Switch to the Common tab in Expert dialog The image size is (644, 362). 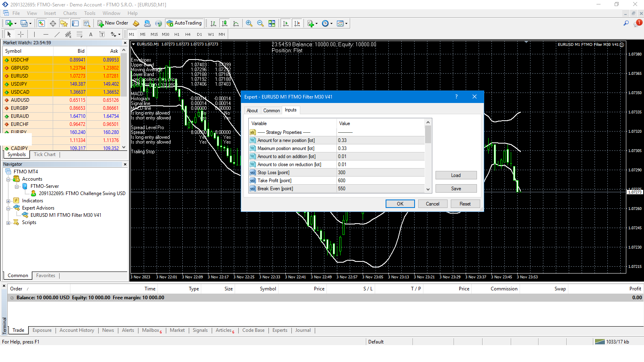(272, 111)
